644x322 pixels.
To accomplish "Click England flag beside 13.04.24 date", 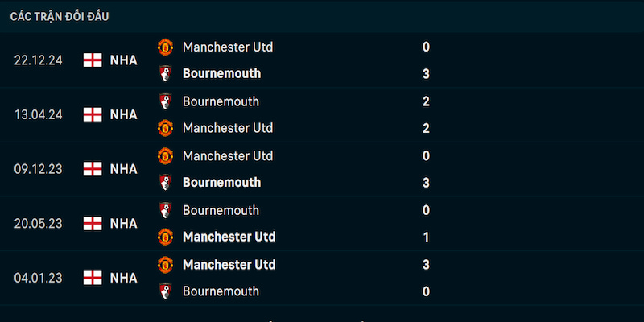I will click(x=93, y=114).
